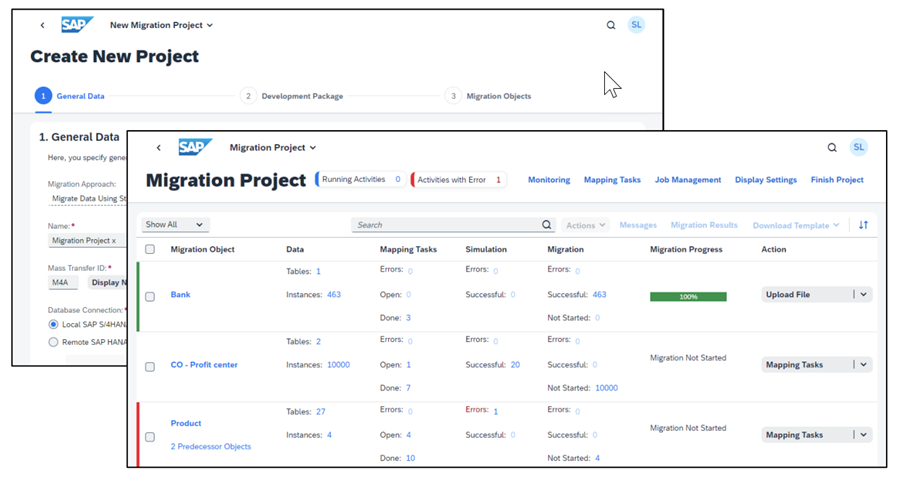
Task: Open Actions dropdown in table toolbar
Action: coord(585,225)
